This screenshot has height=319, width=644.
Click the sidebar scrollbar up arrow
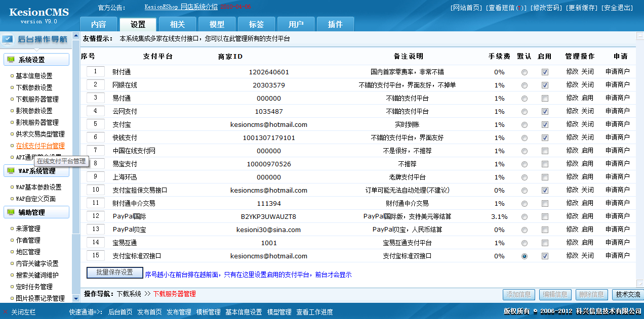click(x=76, y=35)
